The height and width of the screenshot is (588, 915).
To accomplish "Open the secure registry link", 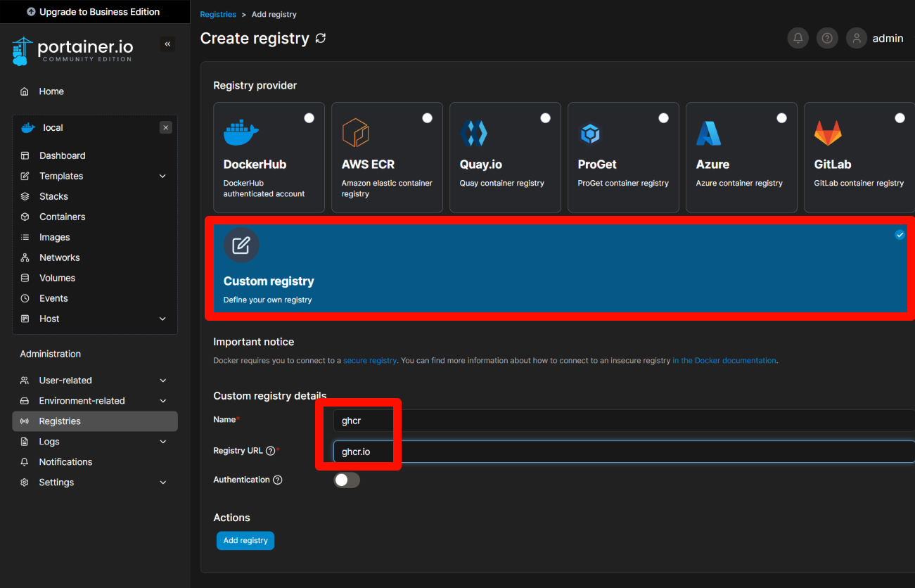I will (x=370, y=361).
